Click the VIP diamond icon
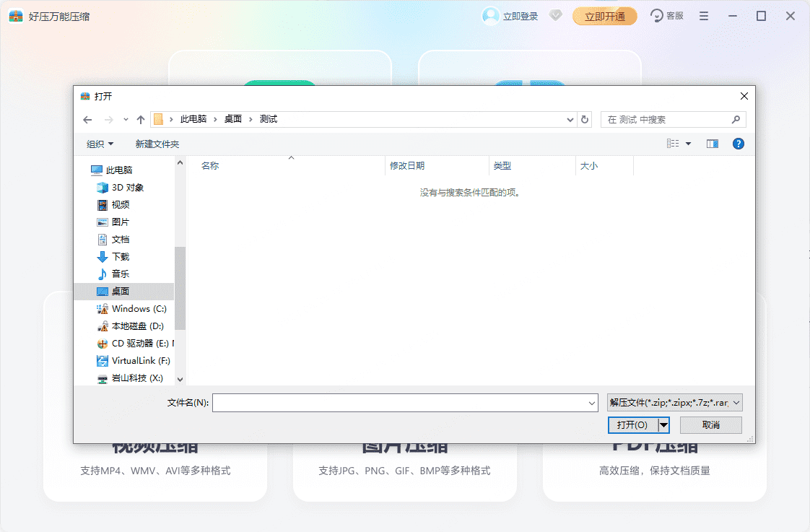Screen dimensions: 810x532 (x=555, y=15)
